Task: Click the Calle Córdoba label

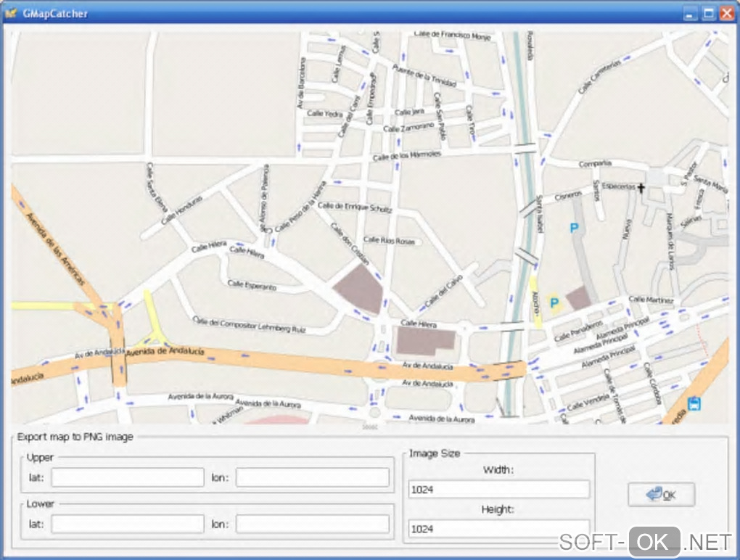Action: coord(651,383)
